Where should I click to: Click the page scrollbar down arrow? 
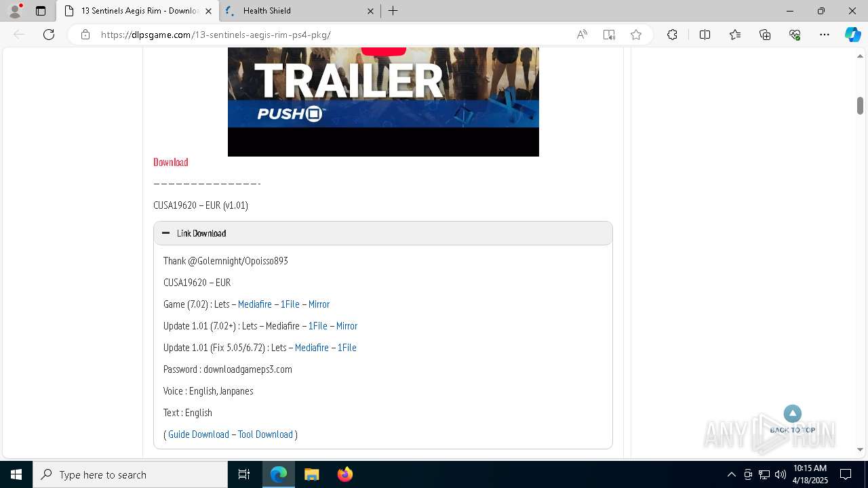coord(861,449)
